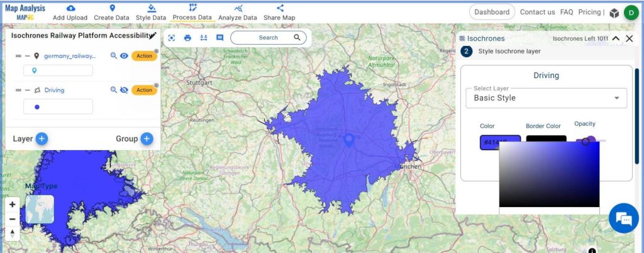Screen dimensions: 644x253
Task: Zoom to the germany_railway layer
Action: (x=114, y=56)
